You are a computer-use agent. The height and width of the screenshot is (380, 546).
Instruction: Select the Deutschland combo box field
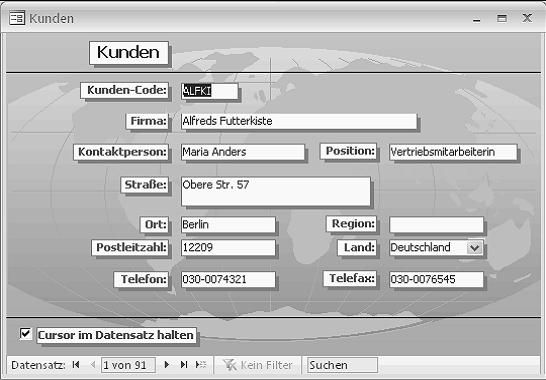pyautogui.click(x=436, y=248)
